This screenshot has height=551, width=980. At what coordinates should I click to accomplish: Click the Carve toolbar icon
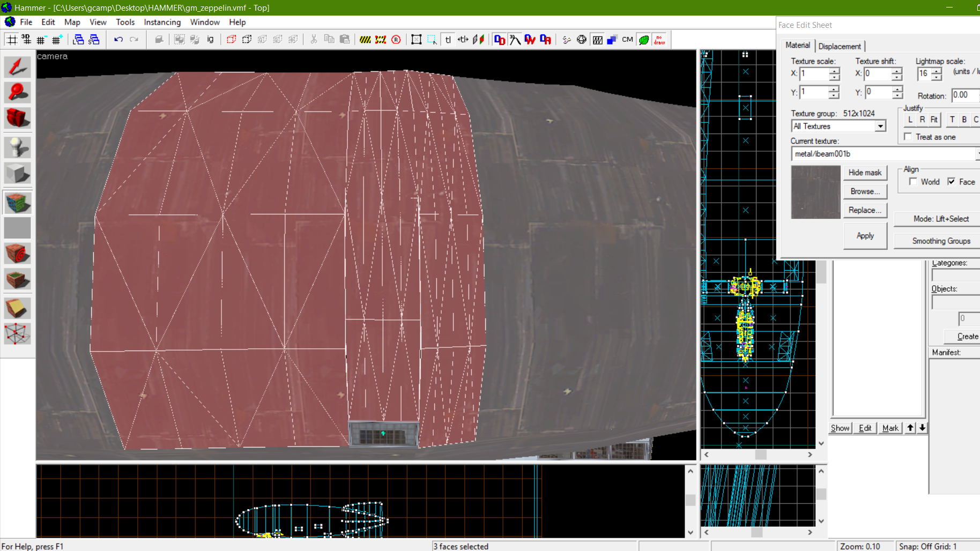click(159, 40)
